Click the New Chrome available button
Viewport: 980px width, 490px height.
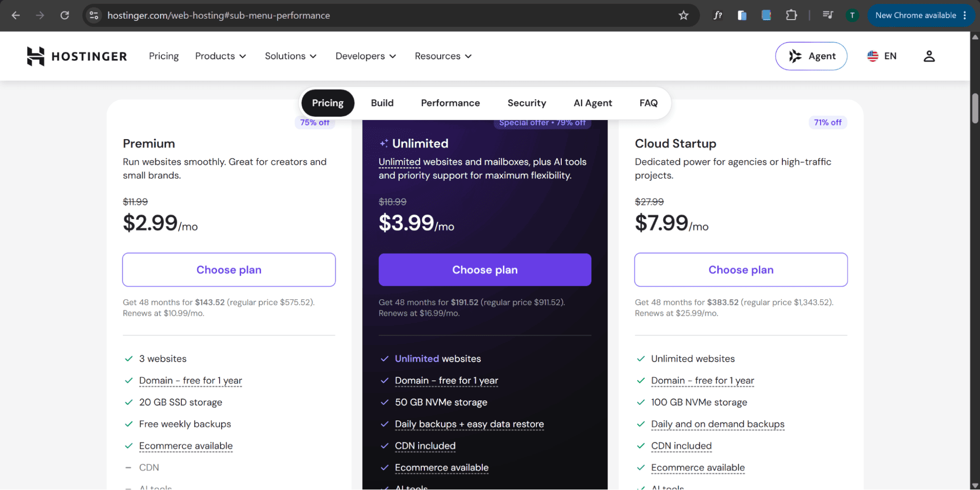pyautogui.click(x=916, y=15)
